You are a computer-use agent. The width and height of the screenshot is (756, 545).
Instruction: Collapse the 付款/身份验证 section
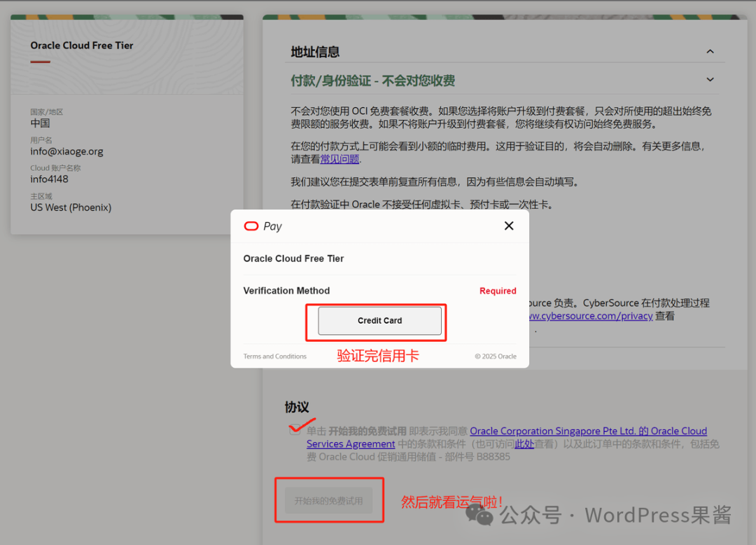[710, 79]
